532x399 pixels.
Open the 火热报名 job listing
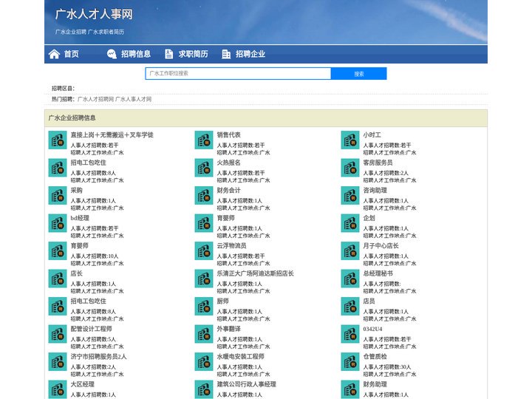point(228,163)
